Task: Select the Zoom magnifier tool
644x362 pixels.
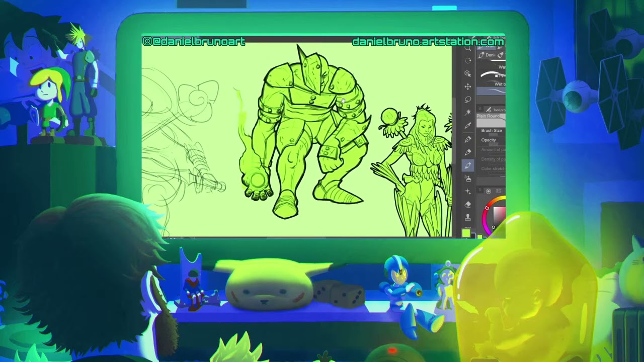Action: pyautogui.click(x=468, y=49)
